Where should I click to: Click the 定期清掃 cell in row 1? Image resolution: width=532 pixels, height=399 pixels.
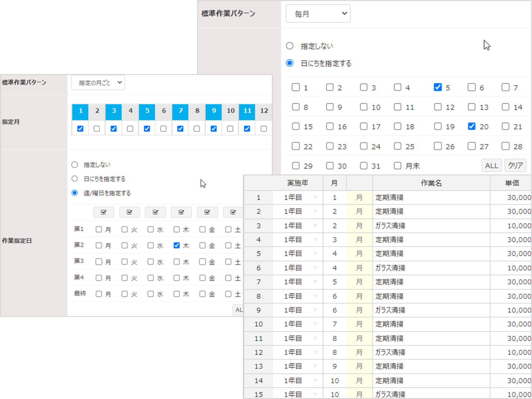(389, 197)
